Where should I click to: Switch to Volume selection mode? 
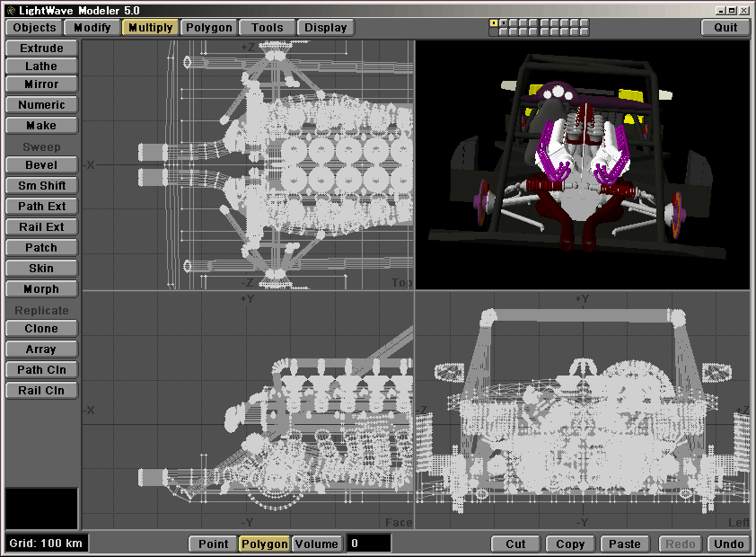317,544
